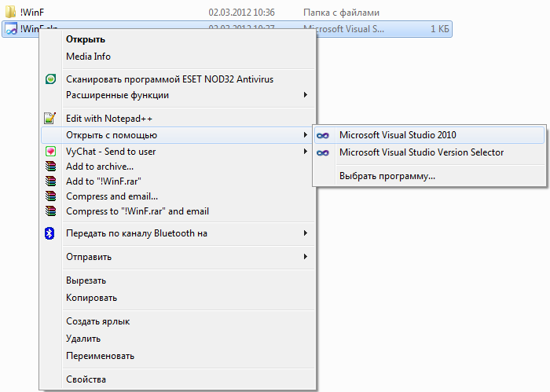The image size is (550, 392).
Task: Choose Копировать from context menu
Action: click(178, 298)
